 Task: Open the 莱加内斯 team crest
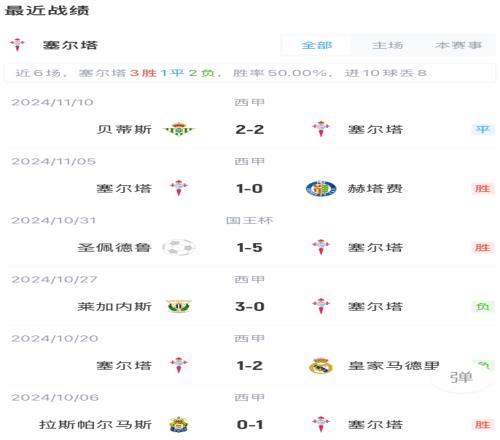[179, 306]
